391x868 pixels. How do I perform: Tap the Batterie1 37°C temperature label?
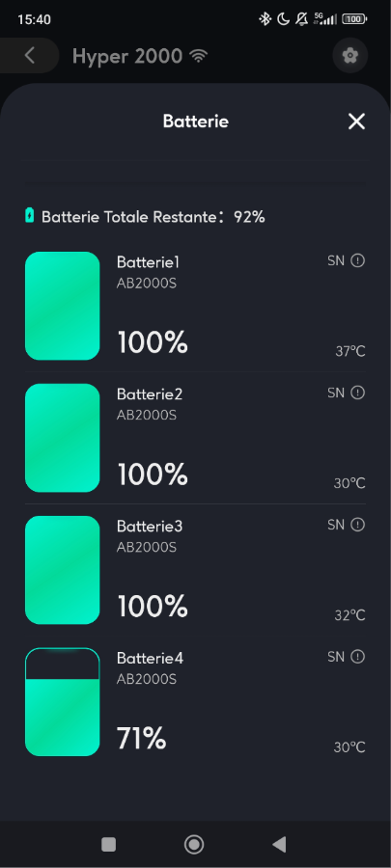350,351
